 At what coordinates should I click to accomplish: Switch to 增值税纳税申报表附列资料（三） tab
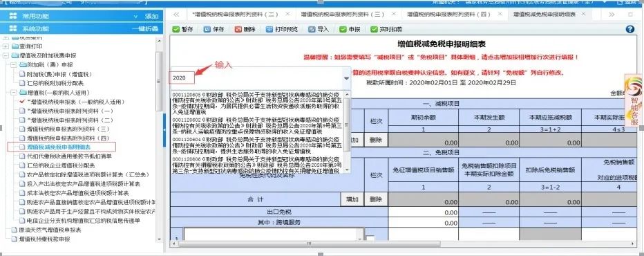342,15
